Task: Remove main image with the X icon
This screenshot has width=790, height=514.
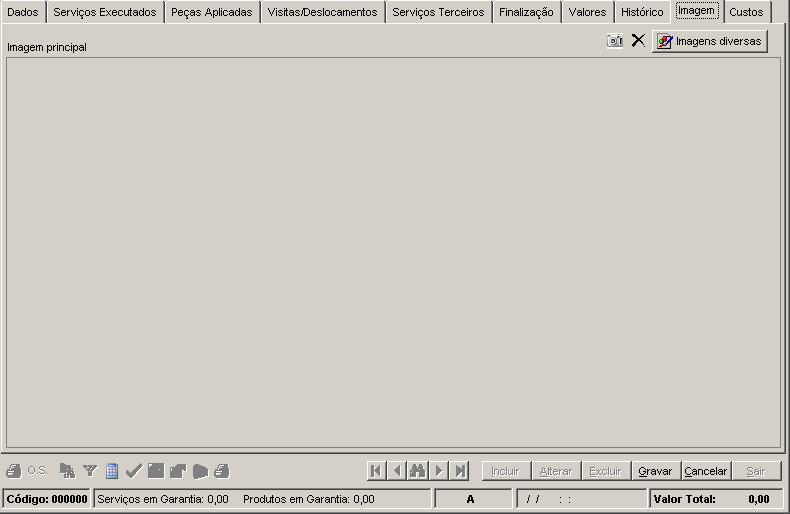Action: (638, 40)
